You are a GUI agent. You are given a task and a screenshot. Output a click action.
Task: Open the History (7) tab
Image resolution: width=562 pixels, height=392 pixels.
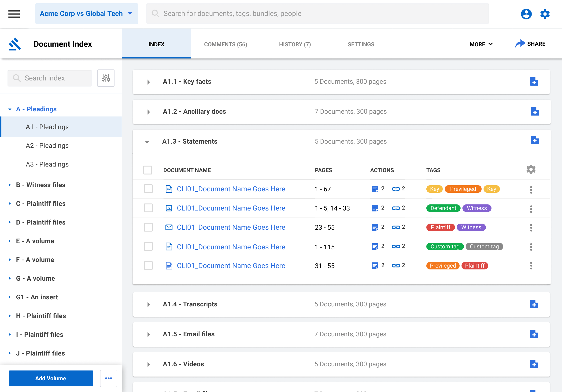click(x=295, y=44)
